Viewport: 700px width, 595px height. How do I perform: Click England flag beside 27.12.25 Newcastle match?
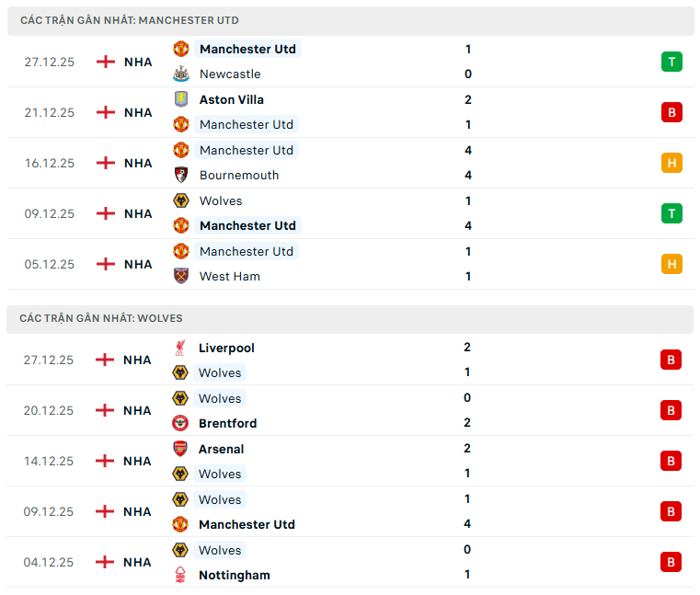[x=106, y=62]
